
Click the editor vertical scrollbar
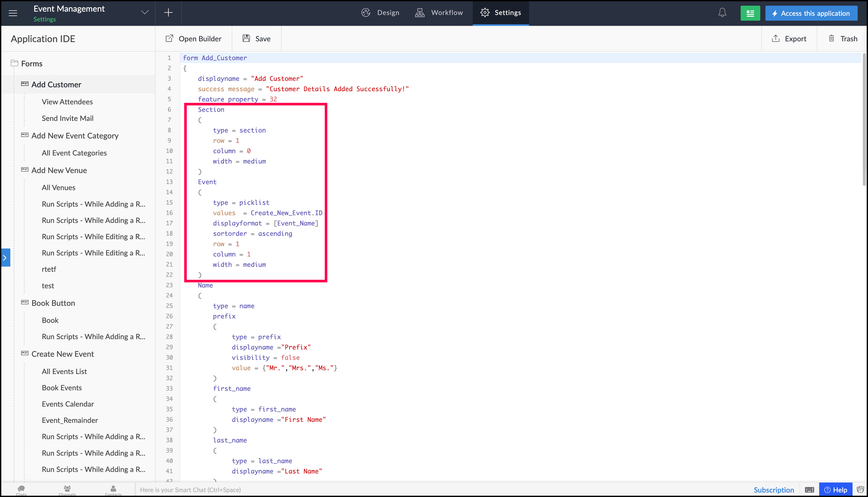864,119
